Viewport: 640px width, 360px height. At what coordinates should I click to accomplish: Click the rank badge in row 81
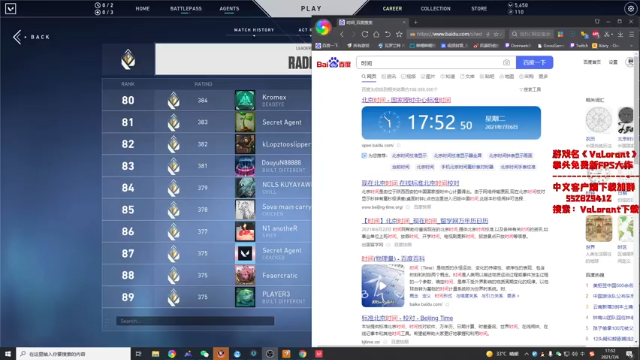173,122
